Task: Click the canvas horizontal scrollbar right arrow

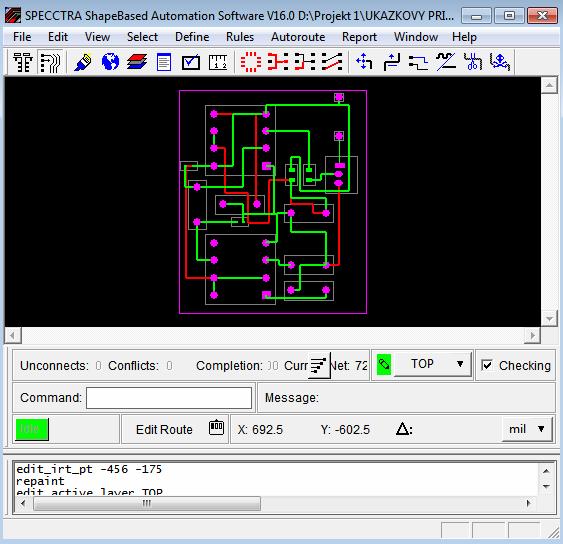Action: [x=532, y=336]
